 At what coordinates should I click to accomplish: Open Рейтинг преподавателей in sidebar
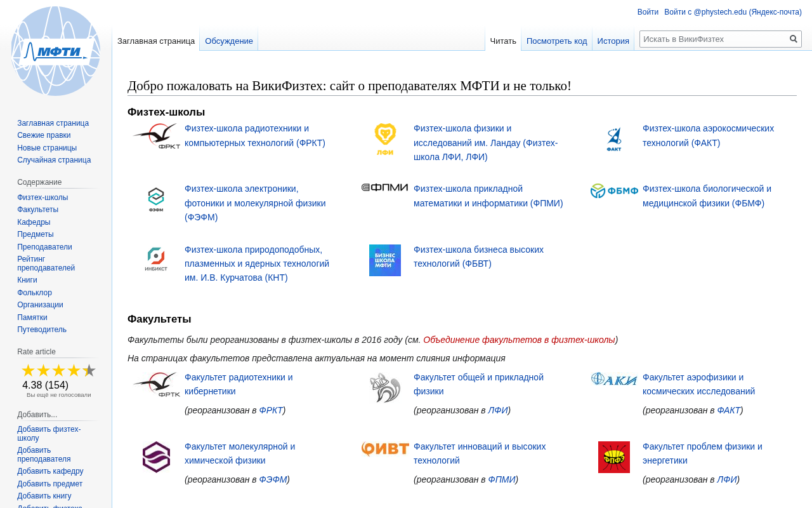[x=46, y=264]
